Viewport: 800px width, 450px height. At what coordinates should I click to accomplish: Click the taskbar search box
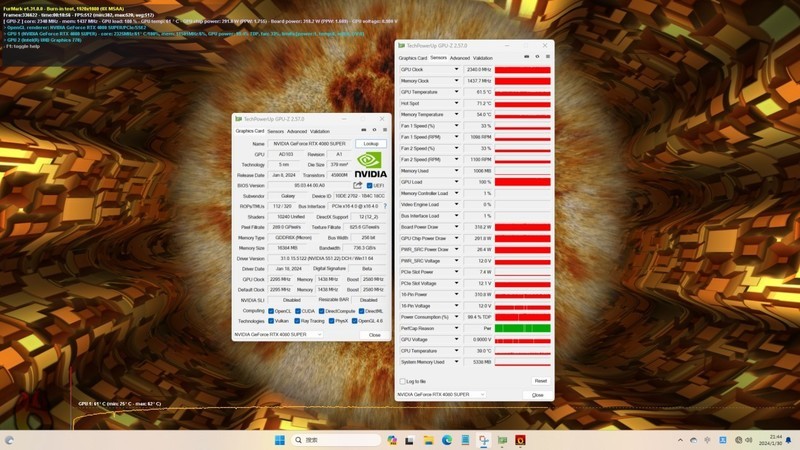pos(325,439)
